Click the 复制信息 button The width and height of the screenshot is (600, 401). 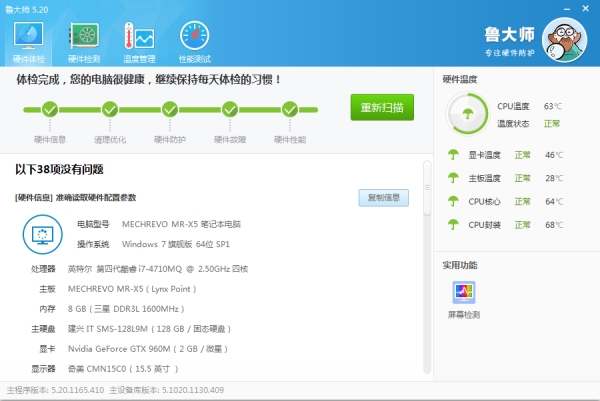click(x=383, y=198)
